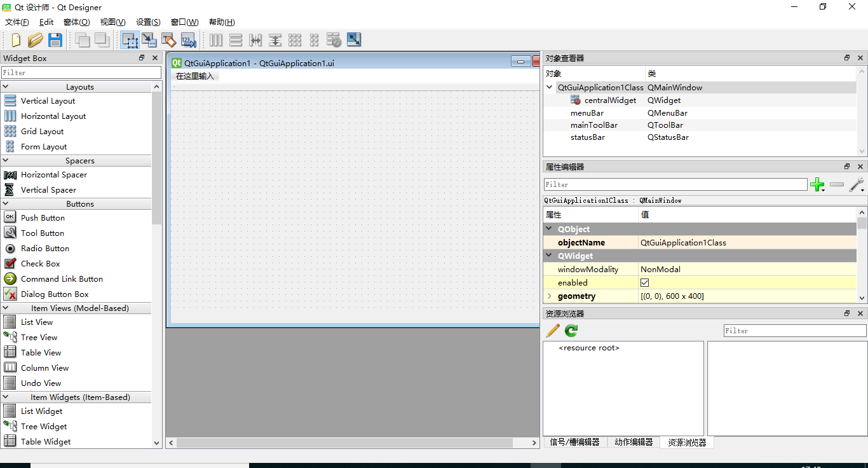The height and width of the screenshot is (468, 868).
Task: Select the Break Layout toolbar icon
Action: (334, 39)
